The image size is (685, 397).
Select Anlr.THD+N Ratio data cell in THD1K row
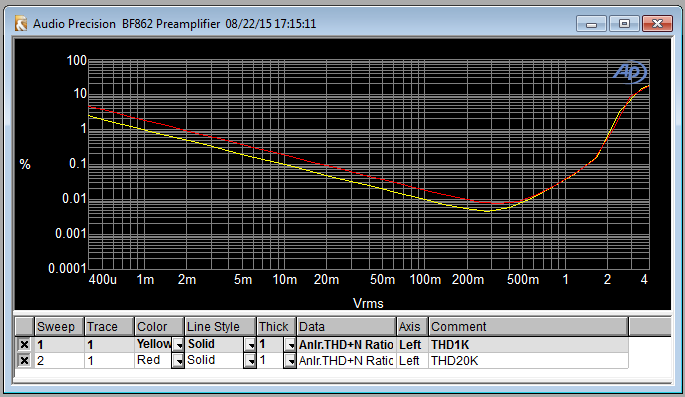tap(346, 345)
